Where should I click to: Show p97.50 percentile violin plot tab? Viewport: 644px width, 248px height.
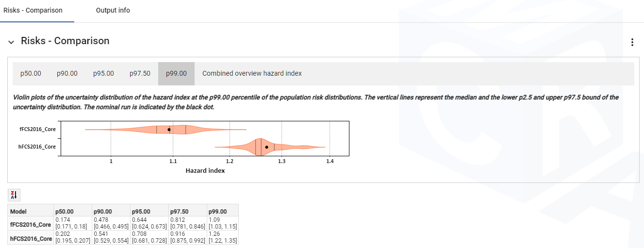click(140, 74)
